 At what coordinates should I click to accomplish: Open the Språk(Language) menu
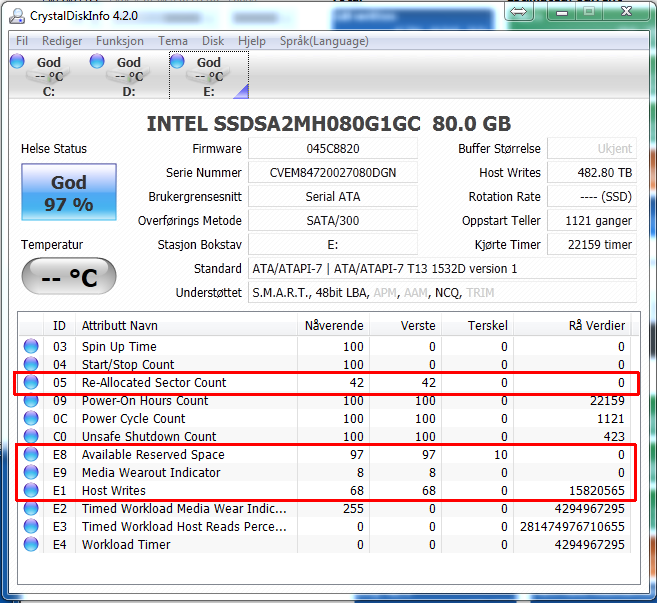coord(324,41)
